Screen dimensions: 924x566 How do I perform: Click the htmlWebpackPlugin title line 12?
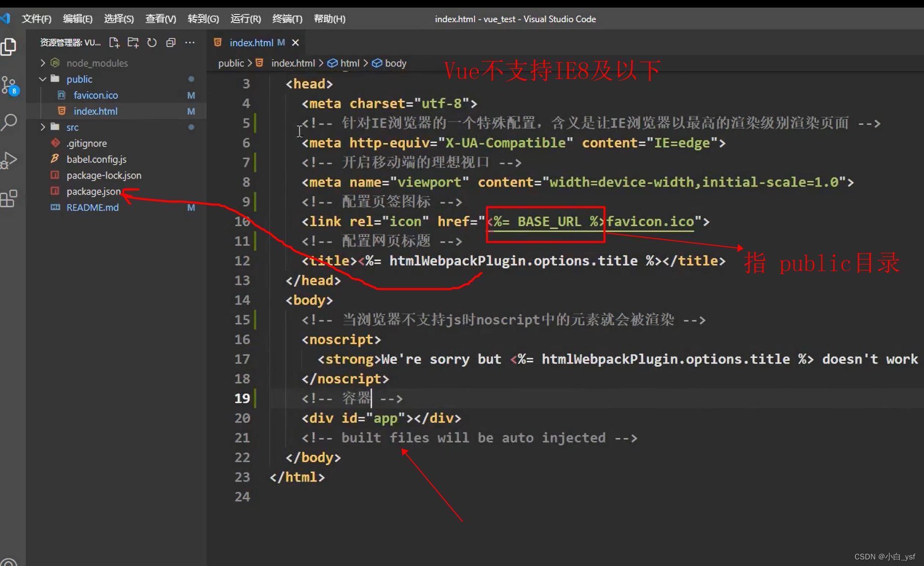513,261
